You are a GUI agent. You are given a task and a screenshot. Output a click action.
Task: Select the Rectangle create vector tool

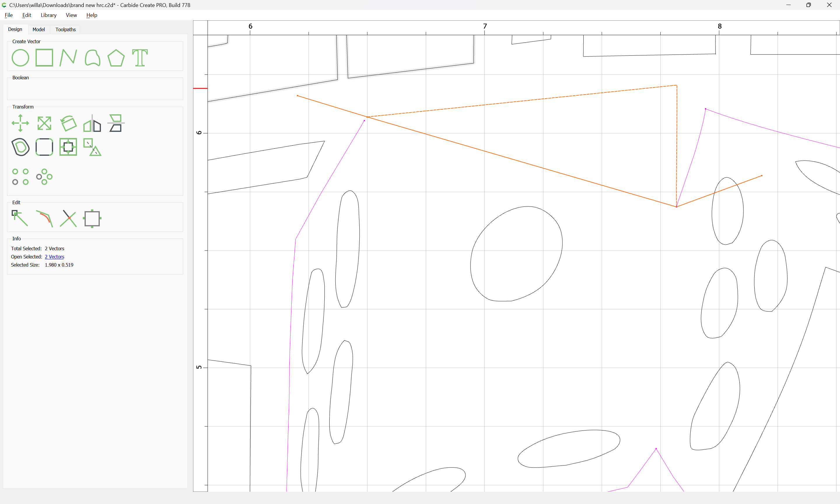click(44, 58)
